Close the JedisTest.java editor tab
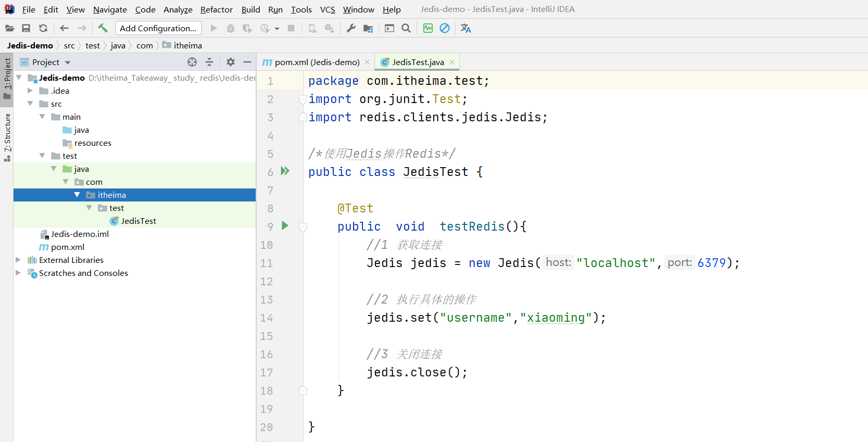This screenshot has height=442, width=868. coord(452,62)
